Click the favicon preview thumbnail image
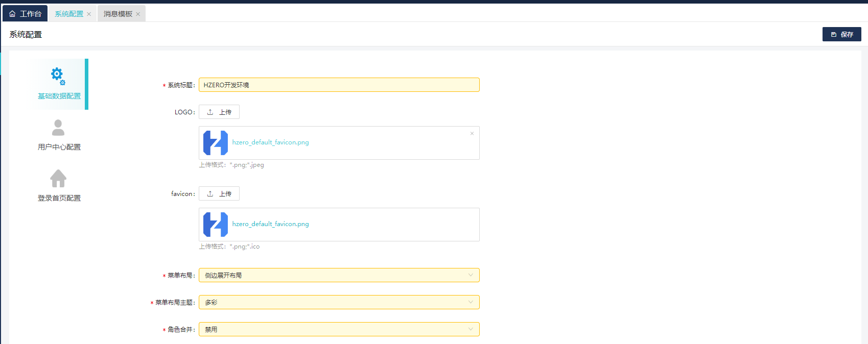The image size is (868, 344). coord(216,225)
